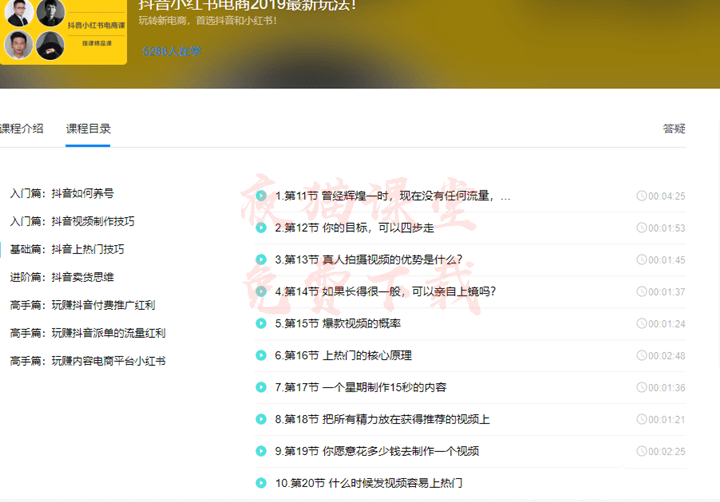Click the clock icon beside 00:01:37
720x502 pixels.
(641, 291)
